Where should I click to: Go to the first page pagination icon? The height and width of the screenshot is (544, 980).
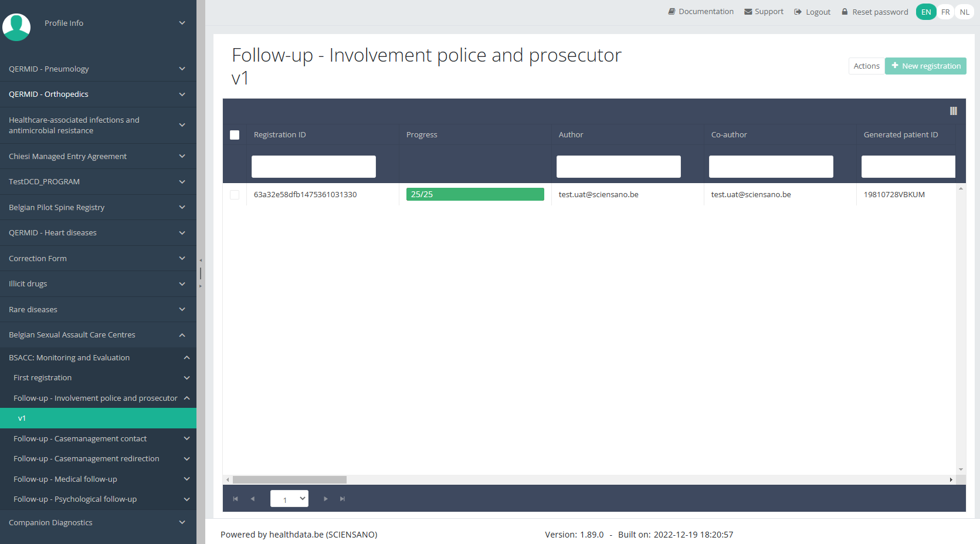[235, 499]
